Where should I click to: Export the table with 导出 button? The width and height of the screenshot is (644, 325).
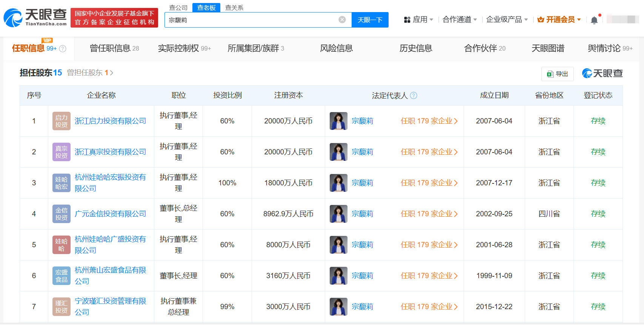tap(557, 74)
